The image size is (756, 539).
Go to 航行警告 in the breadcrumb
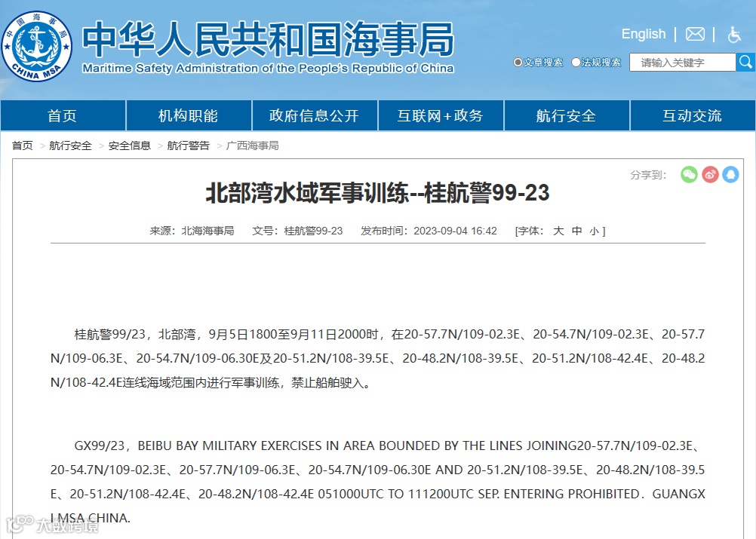click(x=188, y=145)
